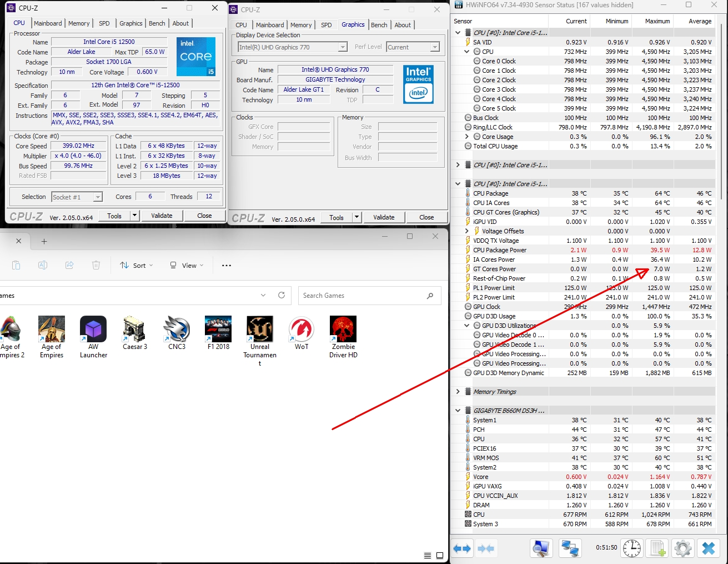Click the Explorer delete trash icon

[x=96, y=265]
